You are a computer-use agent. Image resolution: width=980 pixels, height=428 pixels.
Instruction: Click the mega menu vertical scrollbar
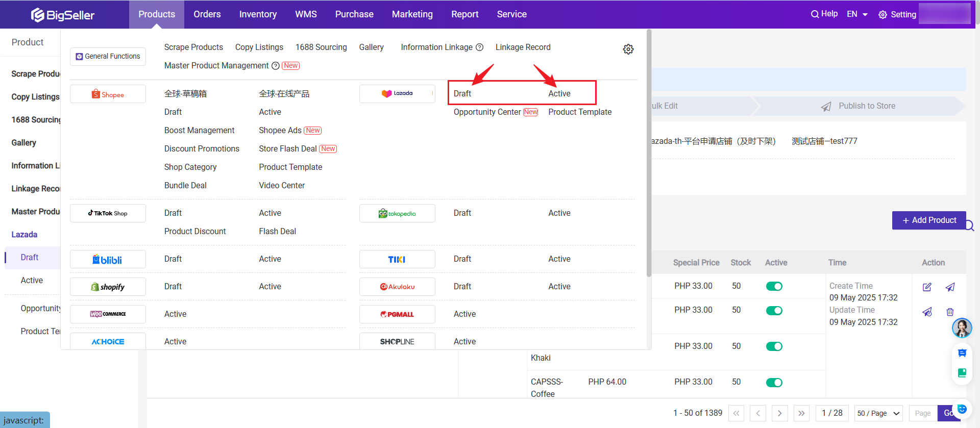[x=649, y=153]
